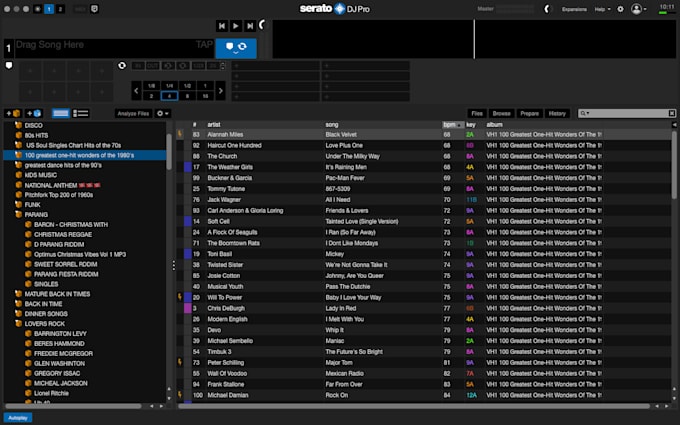Open the dropdown arrow beside user avatar
The height and width of the screenshot is (425, 680).
point(645,9)
